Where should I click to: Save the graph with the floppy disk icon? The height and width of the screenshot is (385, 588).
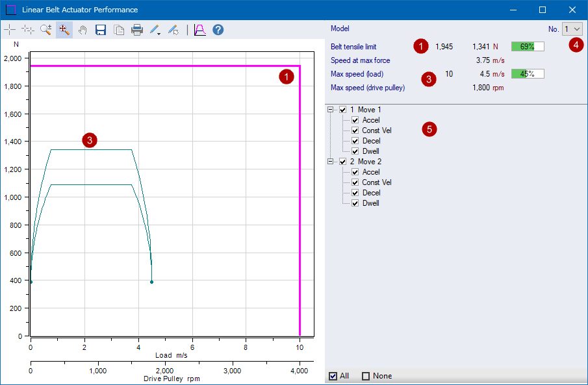[x=101, y=29]
